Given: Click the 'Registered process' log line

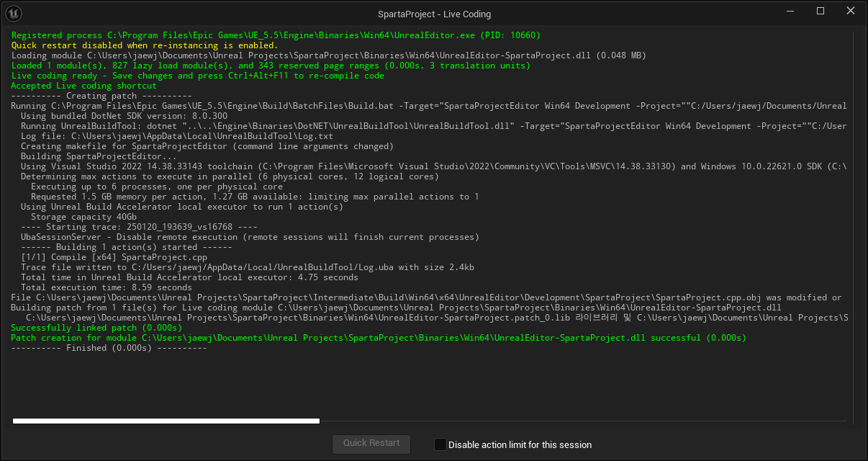Looking at the screenshot, I should [x=276, y=35].
